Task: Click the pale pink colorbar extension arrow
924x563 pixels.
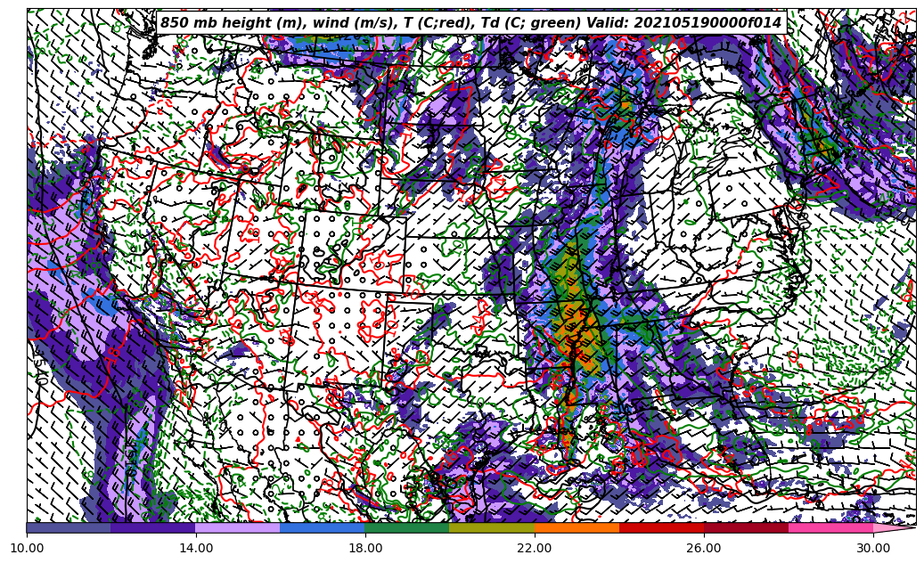Action: [894, 527]
